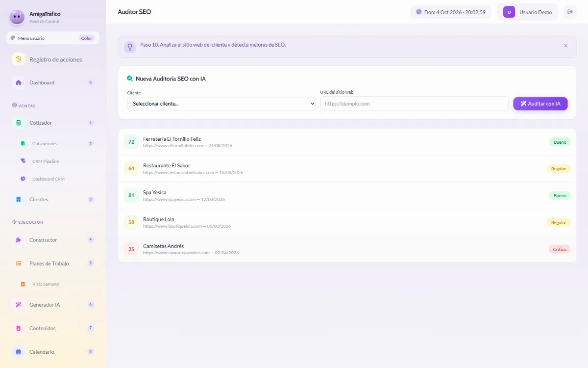Open the Planes de Trabajo list icon

tap(18, 263)
